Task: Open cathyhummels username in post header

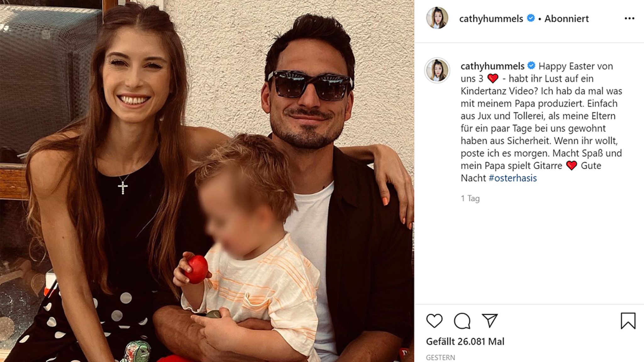Action: click(491, 19)
